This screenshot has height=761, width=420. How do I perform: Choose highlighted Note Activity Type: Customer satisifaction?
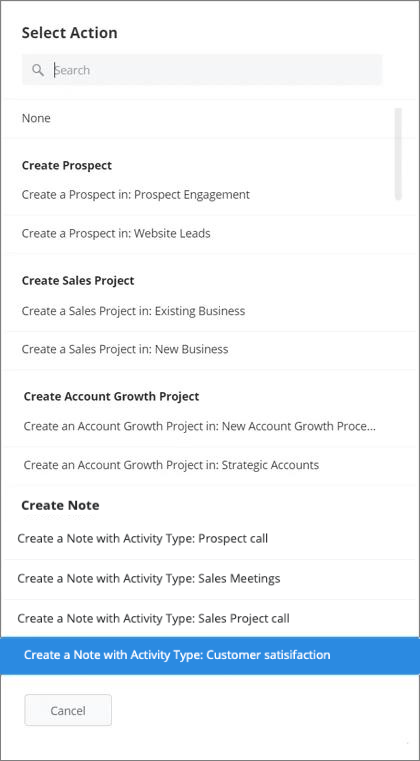(210, 655)
